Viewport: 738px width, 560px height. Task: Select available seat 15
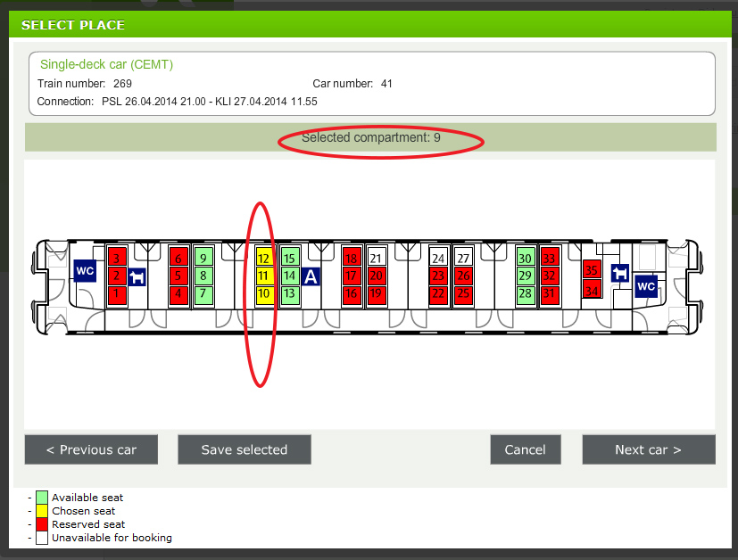(x=290, y=258)
